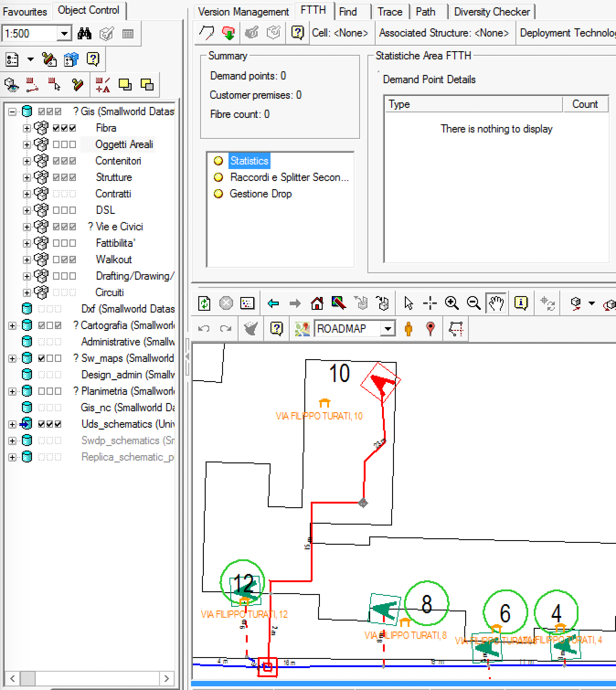Select the crosshair trail tool
The width and height of the screenshot is (616, 690).
tap(430, 303)
